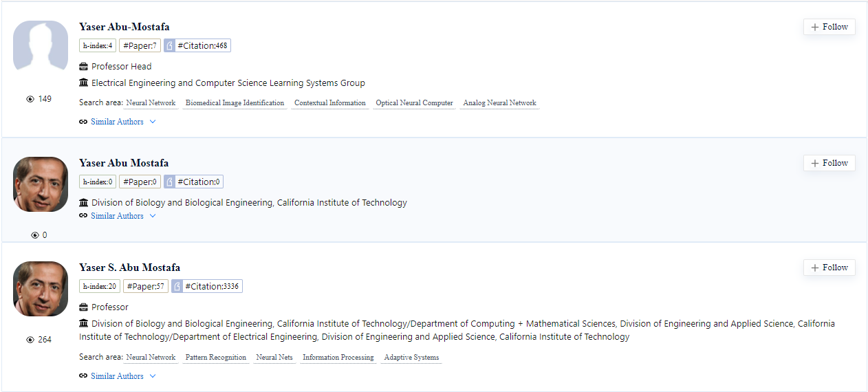Viewport: 868px width, 392px height.
Task: Open Yaser S. Abu Mostafa profile name
Action: [x=130, y=268]
